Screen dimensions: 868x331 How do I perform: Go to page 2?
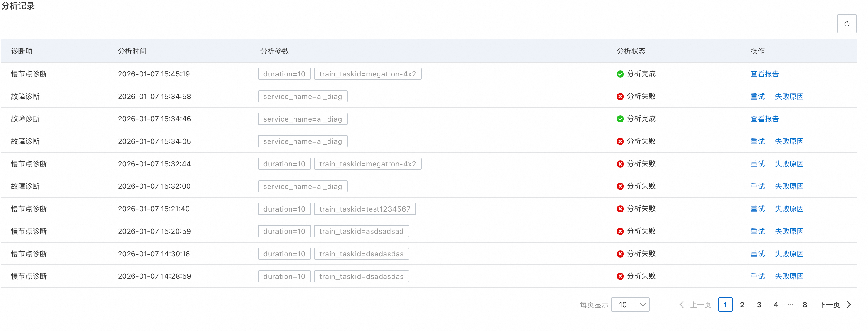point(742,305)
